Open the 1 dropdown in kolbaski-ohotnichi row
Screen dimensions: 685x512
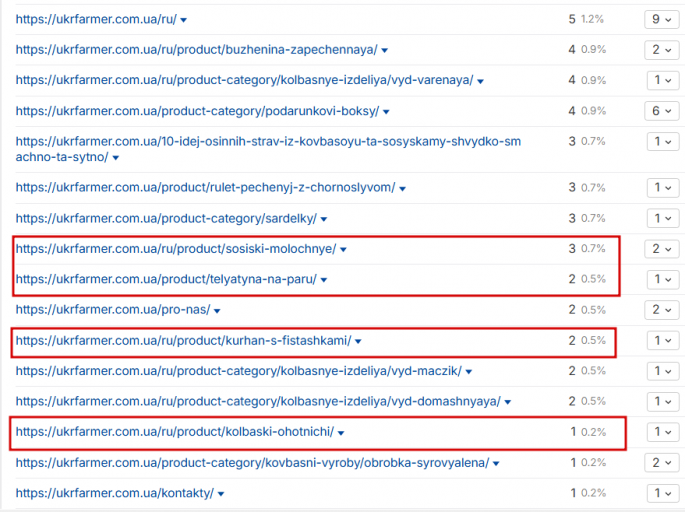pos(663,432)
